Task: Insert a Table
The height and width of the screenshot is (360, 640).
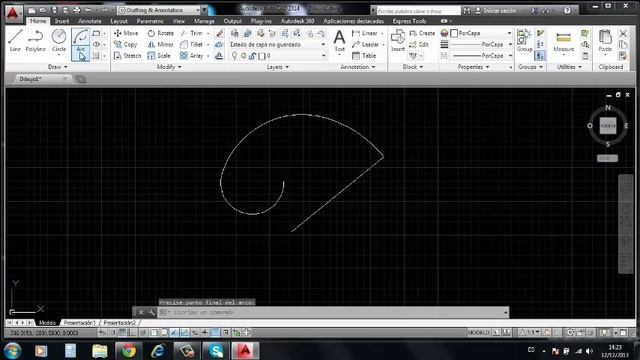Action: point(364,56)
